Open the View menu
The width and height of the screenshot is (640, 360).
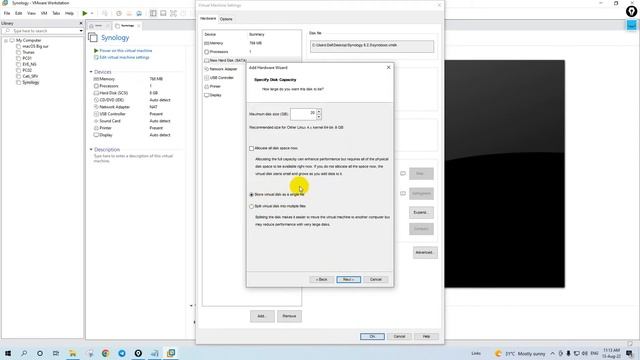point(31,13)
